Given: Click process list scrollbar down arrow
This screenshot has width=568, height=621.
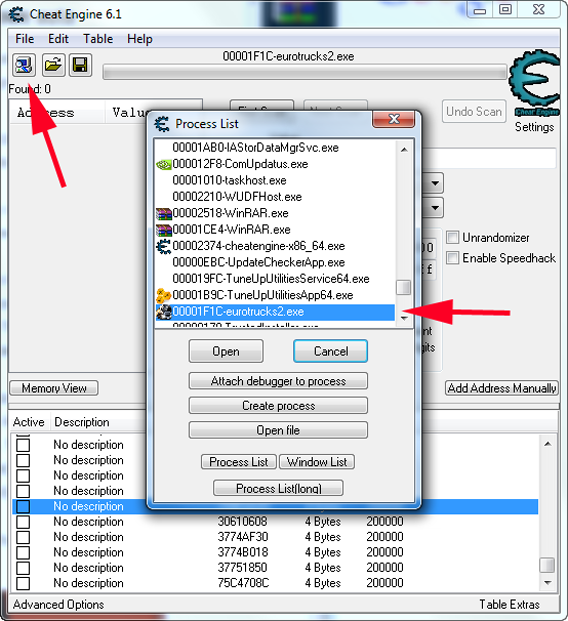Looking at the screenshot, I should [x=404, y=318].
